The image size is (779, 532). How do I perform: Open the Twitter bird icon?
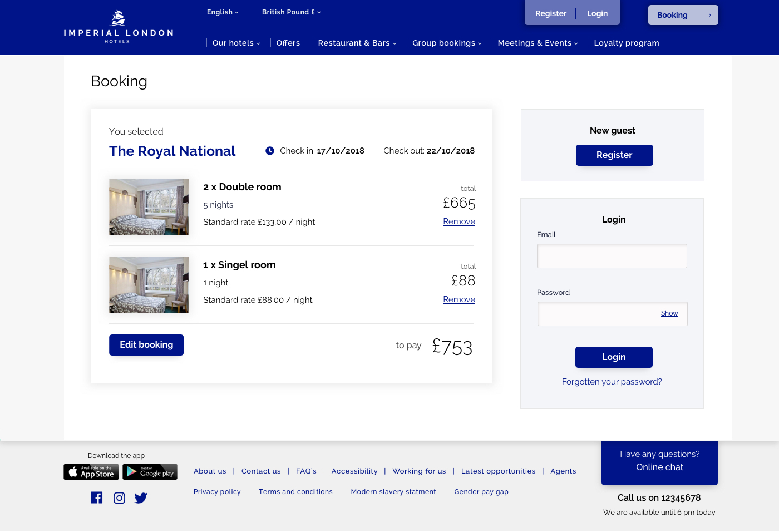click(141, 498)
